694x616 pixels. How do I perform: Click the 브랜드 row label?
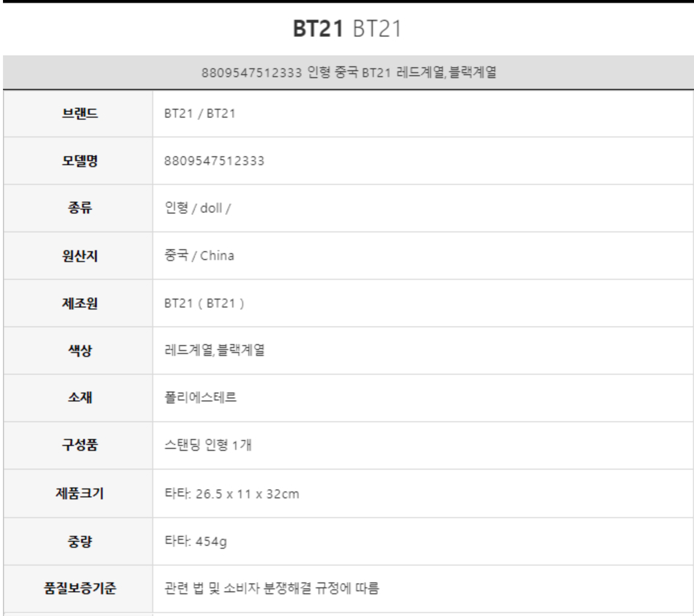[x=80, y=113]
